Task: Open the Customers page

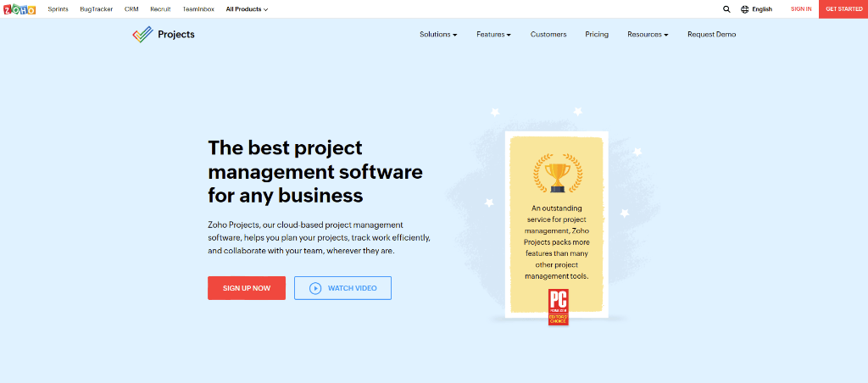Action: point(548,34)
